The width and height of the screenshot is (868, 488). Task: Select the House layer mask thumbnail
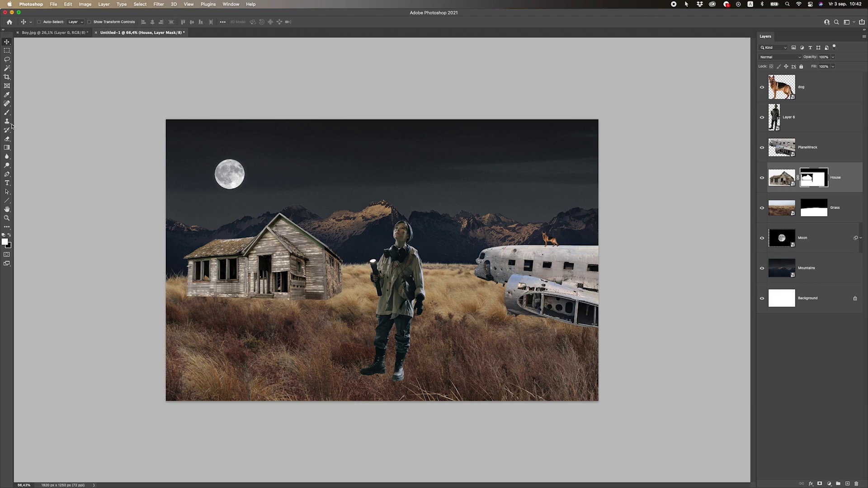pyautogui.click(x=814, y=178)
